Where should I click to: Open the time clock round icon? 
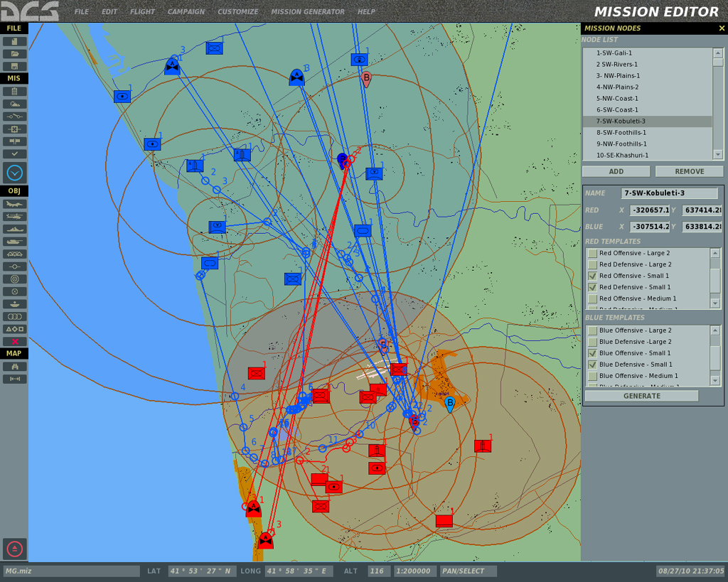click(15, 173)
